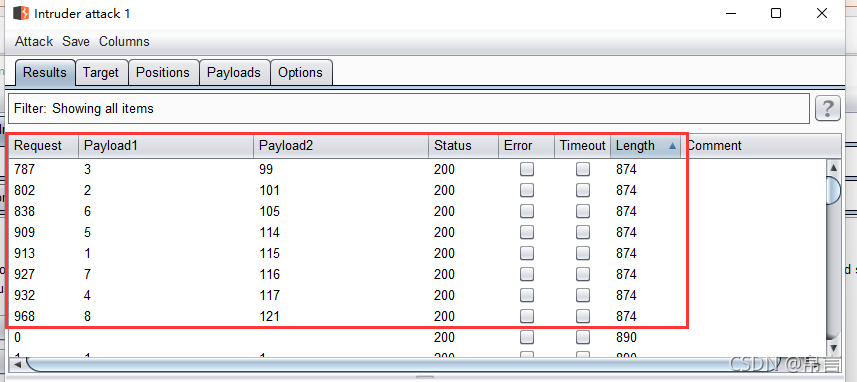The width and height of the screenshot is (857, 382).
Task: Open the Attack menu
Action: 34,42
